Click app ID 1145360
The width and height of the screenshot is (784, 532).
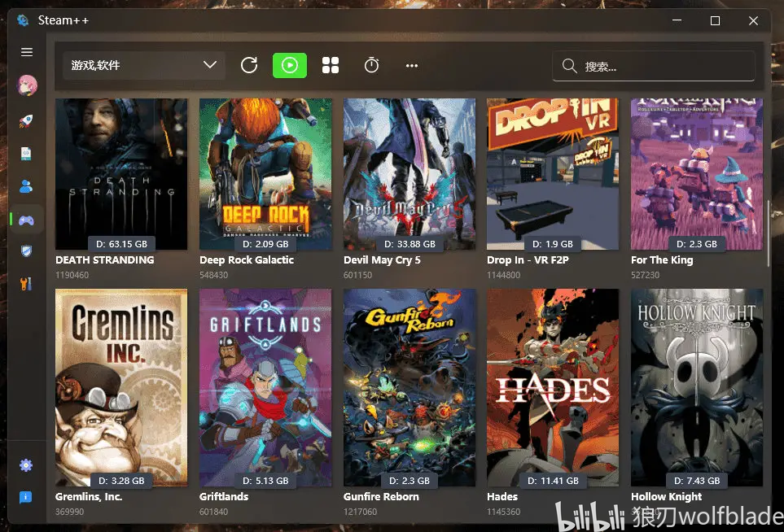[503, 512]
